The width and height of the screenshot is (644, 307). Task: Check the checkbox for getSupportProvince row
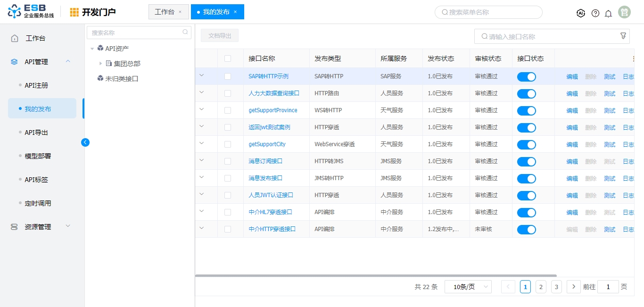pyautogui.click(x=228, y=110)
